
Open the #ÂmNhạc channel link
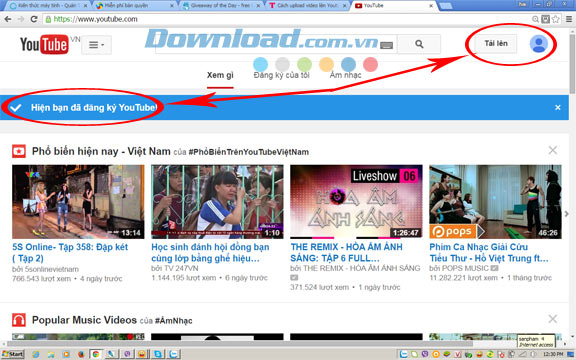point(173,321)
